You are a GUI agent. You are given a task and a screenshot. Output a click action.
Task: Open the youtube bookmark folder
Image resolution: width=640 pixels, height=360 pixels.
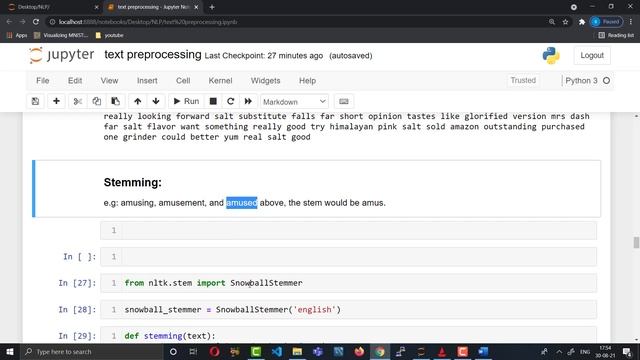tap(109, 36)
